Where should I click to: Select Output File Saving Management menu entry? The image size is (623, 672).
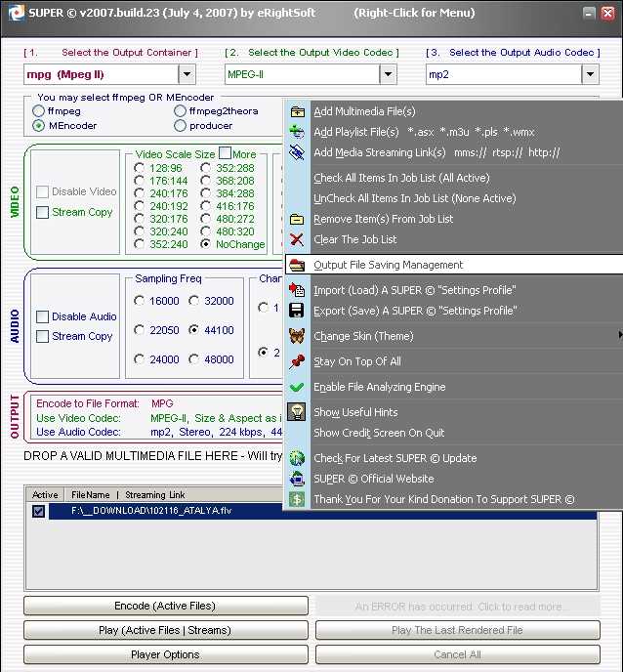point(388,265)
